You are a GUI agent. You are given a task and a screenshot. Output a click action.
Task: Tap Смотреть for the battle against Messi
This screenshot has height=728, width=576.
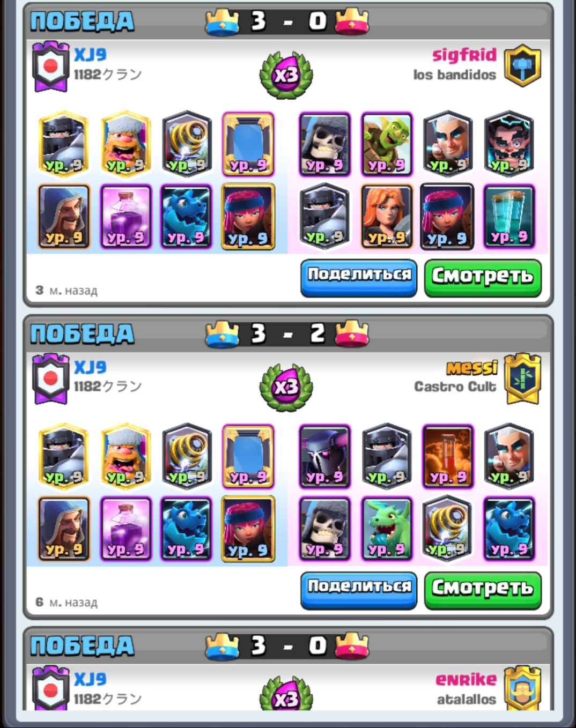point(483,590)
